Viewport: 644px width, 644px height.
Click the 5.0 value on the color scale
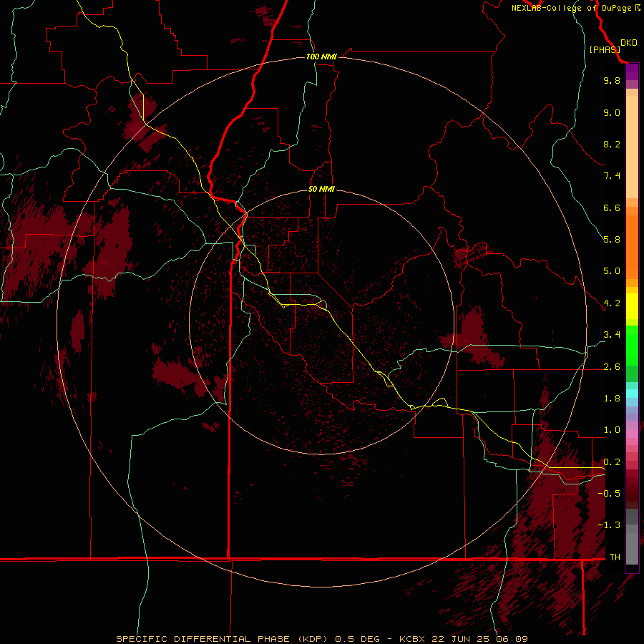tap(612, 271)
